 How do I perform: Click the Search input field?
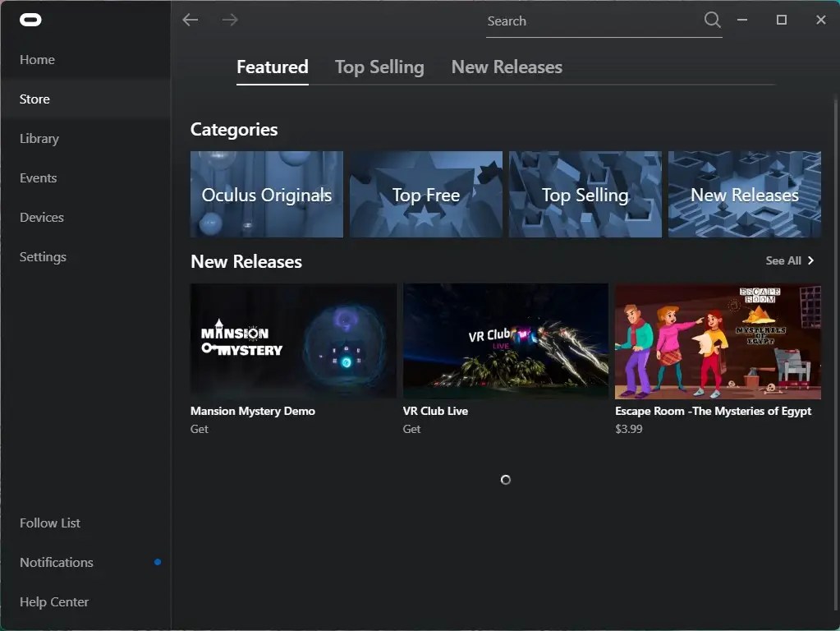pos(575,21)
